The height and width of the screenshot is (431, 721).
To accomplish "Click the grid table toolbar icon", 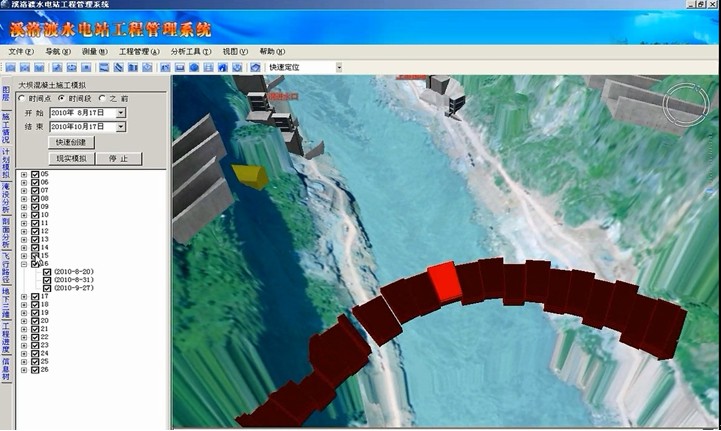I will pos(208,68).
